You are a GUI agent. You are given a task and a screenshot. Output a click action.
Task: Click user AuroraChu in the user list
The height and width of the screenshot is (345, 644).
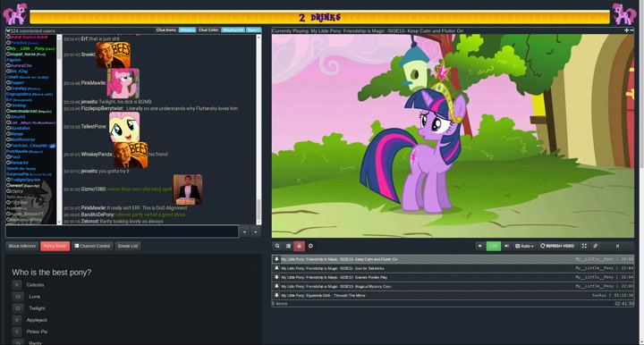21,65
